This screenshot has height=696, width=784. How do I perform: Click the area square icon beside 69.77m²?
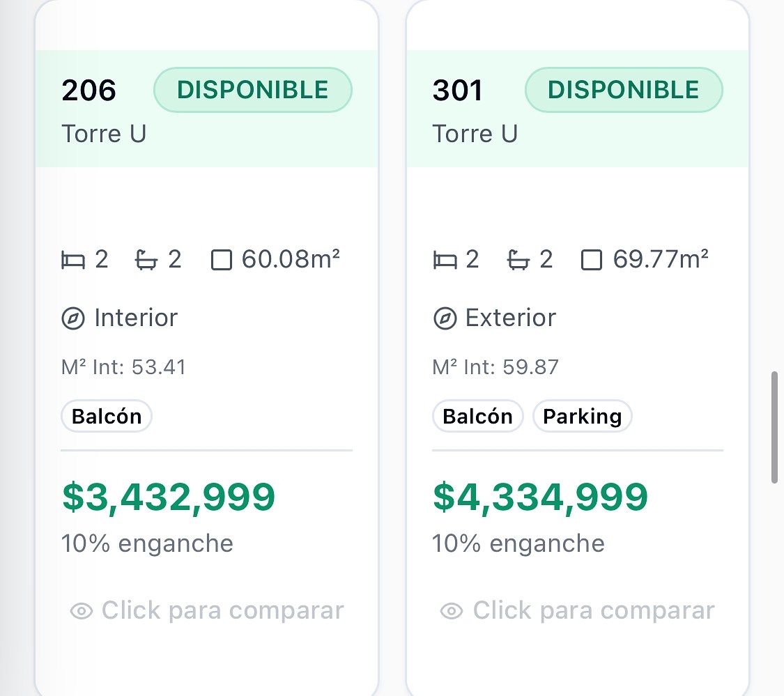point(592,260)
